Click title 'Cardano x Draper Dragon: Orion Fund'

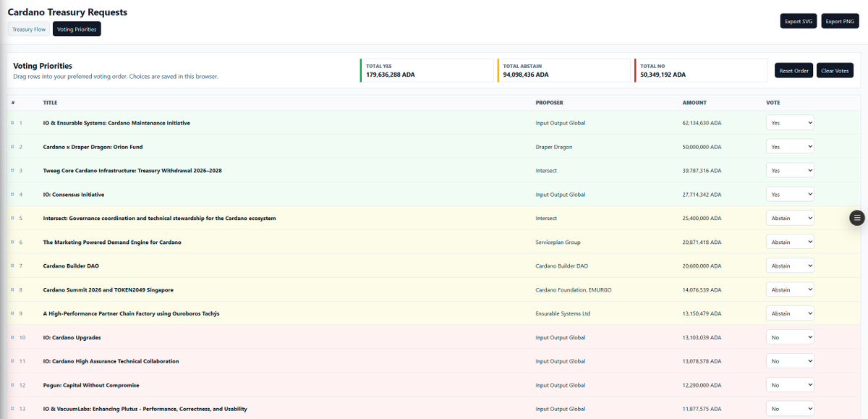tap(93, 147)
